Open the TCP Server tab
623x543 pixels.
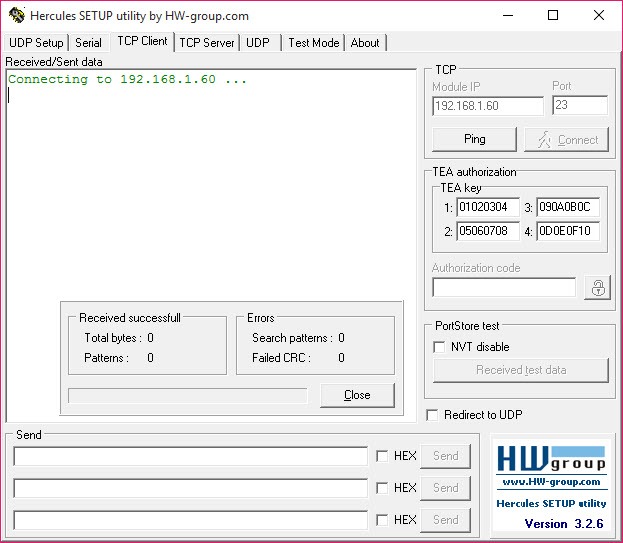coord(207,43)
